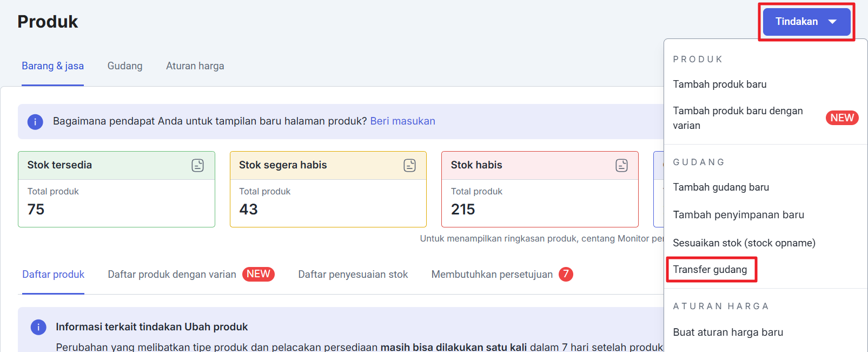The image size is (868, 352).
Task: Select the Barang & jasa tab
Action: click(52, 66)
